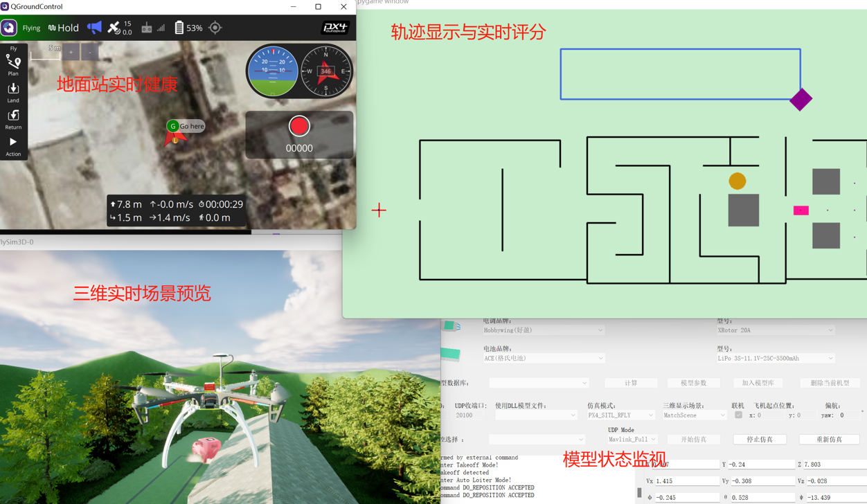Toggle the 联机 checkbox
This screenshot has width=867, height=504.
click(738, 415)
